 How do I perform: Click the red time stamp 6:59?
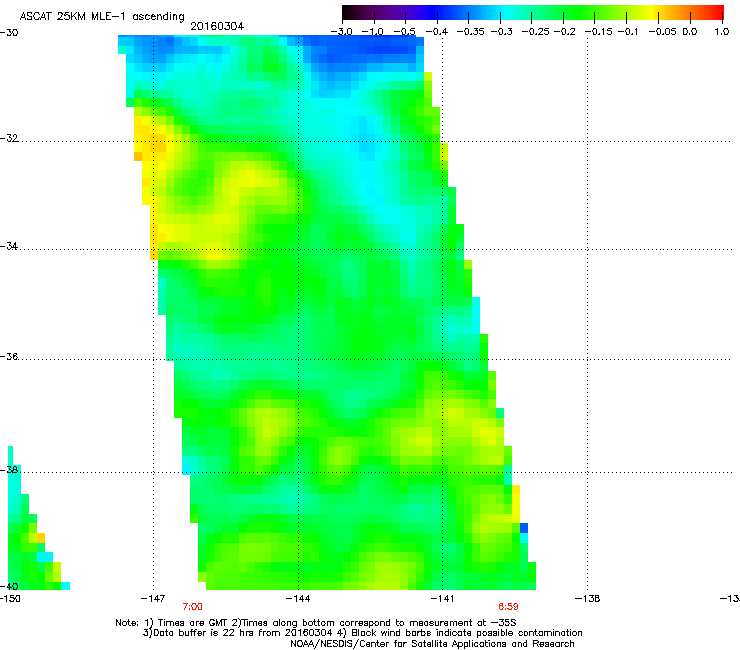(508, 607)
